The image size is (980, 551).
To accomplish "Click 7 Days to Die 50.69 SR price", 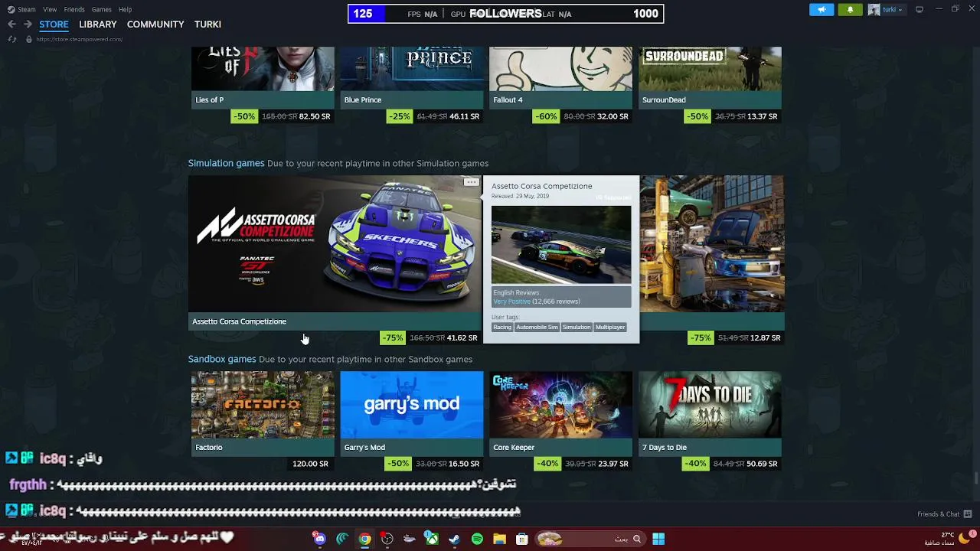I will [761, 464].
